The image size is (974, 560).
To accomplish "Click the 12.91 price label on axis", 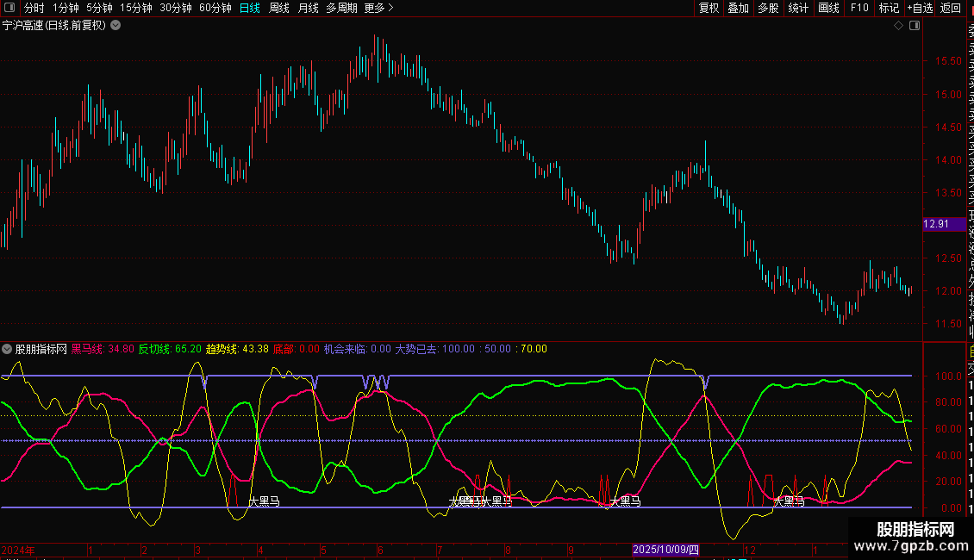I will pyautogui.click(x=936, y=224).
